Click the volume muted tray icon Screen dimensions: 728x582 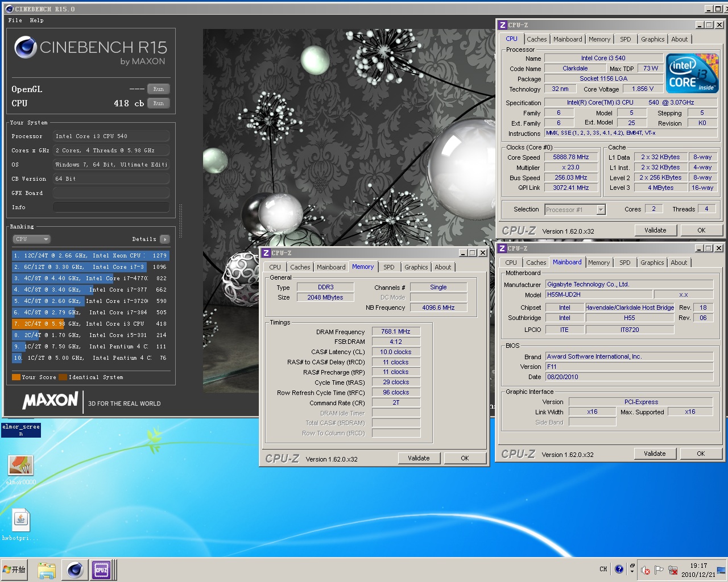[645, 570]
